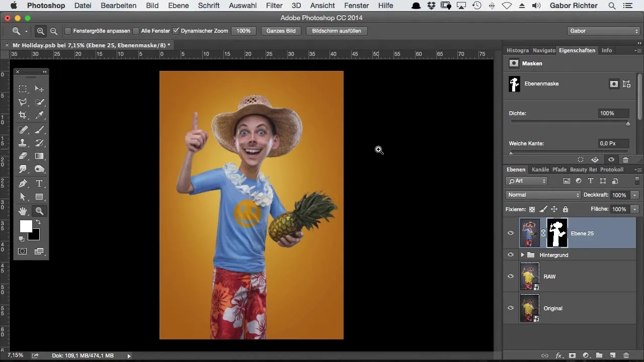Switch to Protokoll tab
Image resolution: width=644 pixels, height=362 pixels.
click(611, 170)
